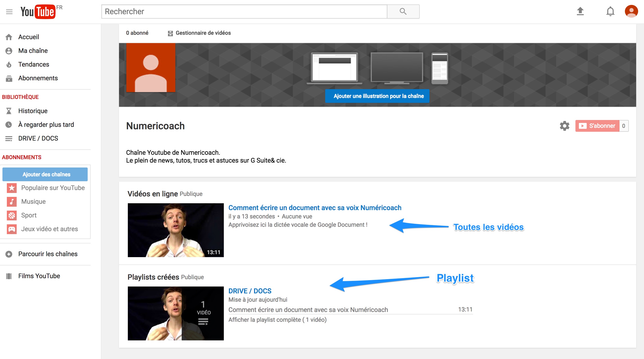644x359 pixels.
Task: Go to Accueil in the sidebar
Action: click(28, 37)
